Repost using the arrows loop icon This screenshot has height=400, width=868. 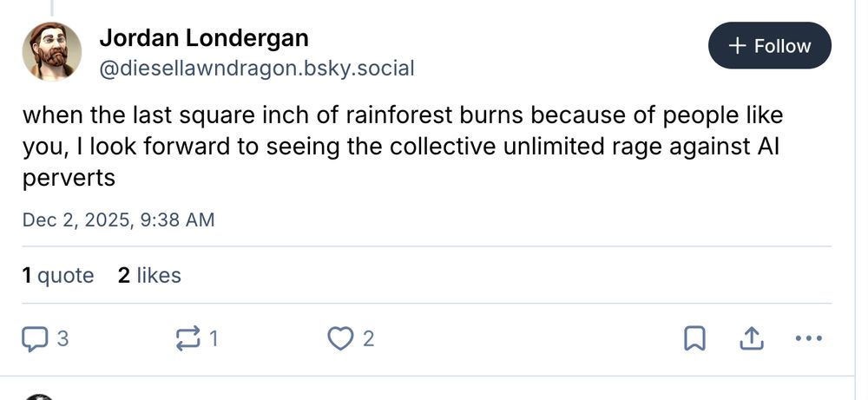pos(187,338)
